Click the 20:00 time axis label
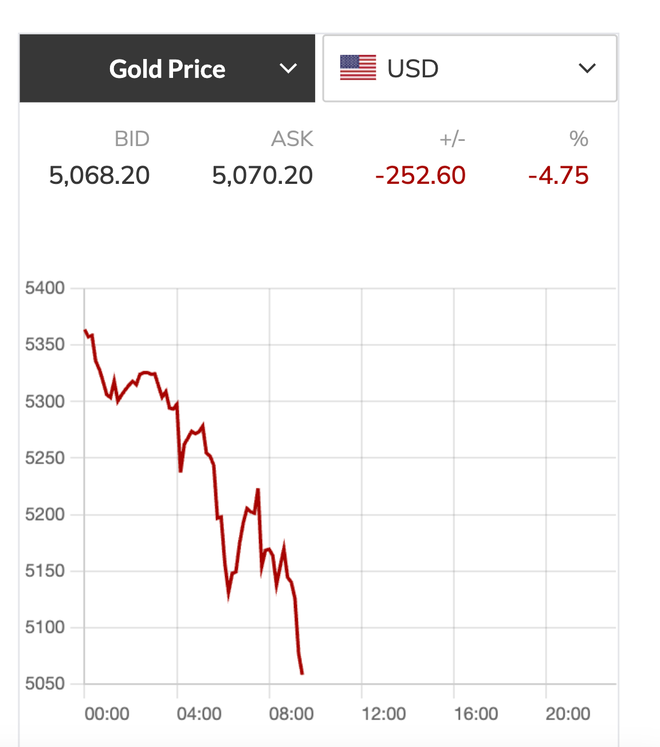This screenshot has height=747, width=660. pyautogui.click(x=567, y=714)
